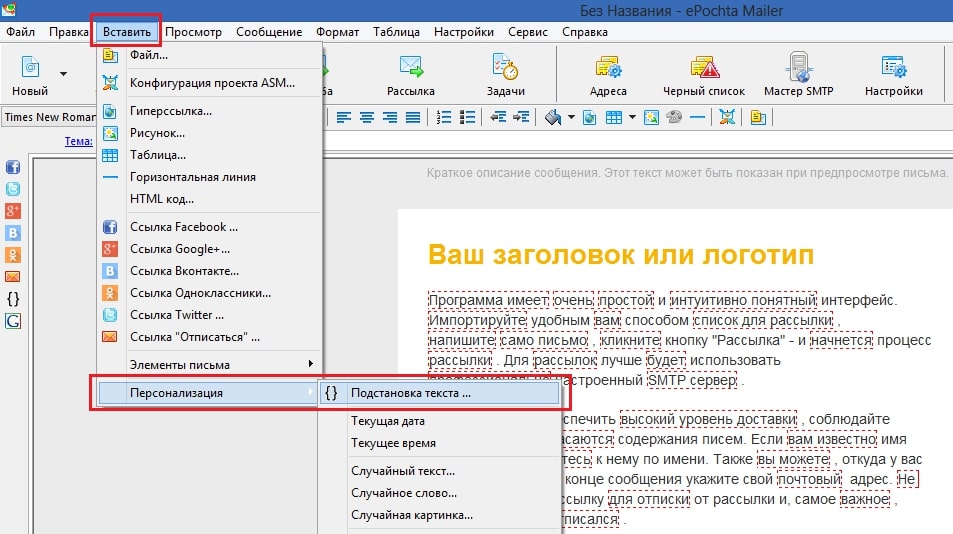The image size is (953, 534).
Task: Open the Формат menu
Action: pyautogui.click(x=337, y=32)
